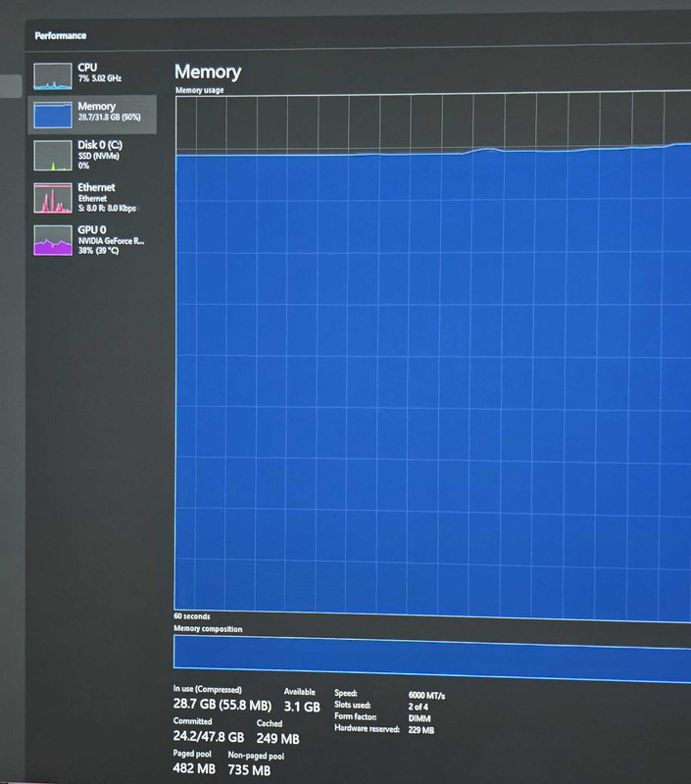
Task: Open the GPU 0 thumbnail graph
Action: (x=53, y=240)
